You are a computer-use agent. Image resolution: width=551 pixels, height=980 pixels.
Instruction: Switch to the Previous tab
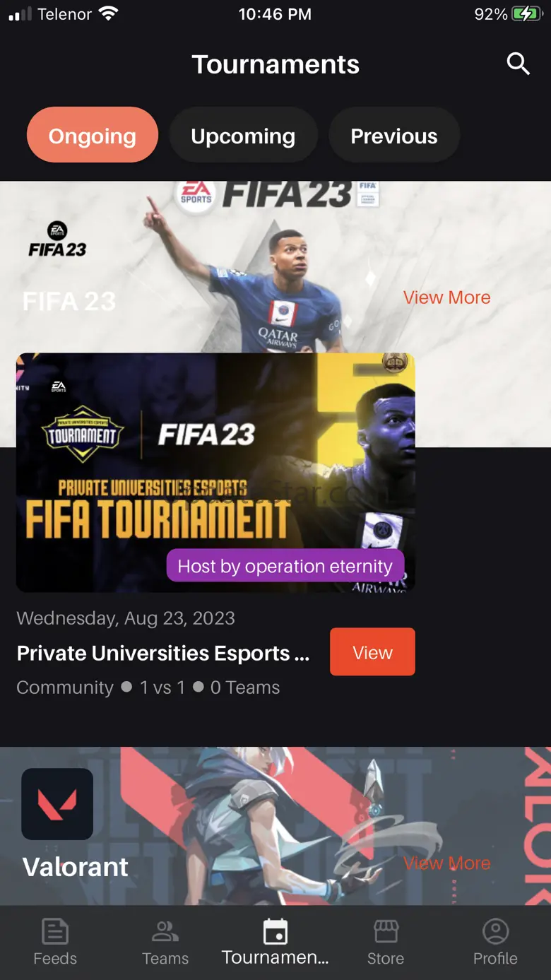pyautogui.click(x=394, y=136)
